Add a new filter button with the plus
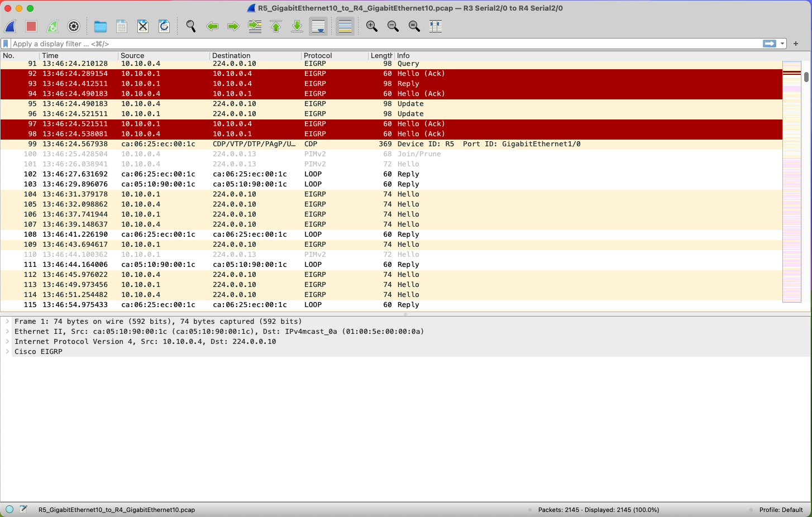The image size is (812, 517). [x=796, y=44]
